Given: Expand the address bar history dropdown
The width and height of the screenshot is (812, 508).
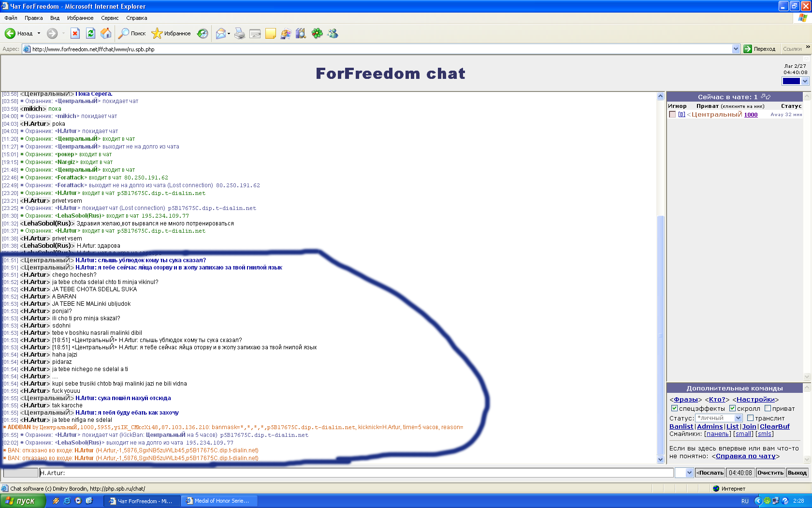Looking at the screenshot, I should click(736, 49).
